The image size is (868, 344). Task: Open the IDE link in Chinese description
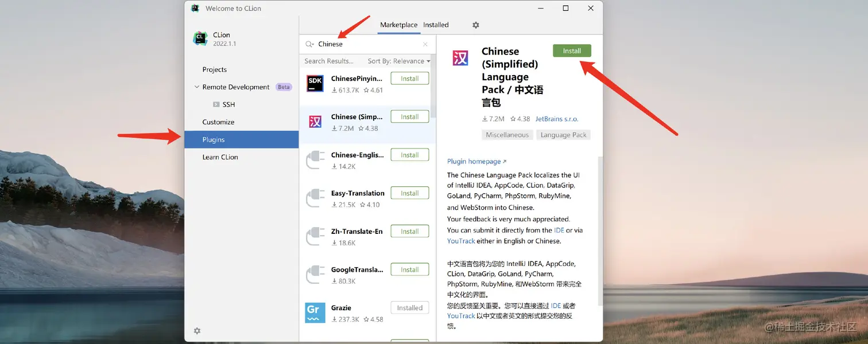point(556,306)
